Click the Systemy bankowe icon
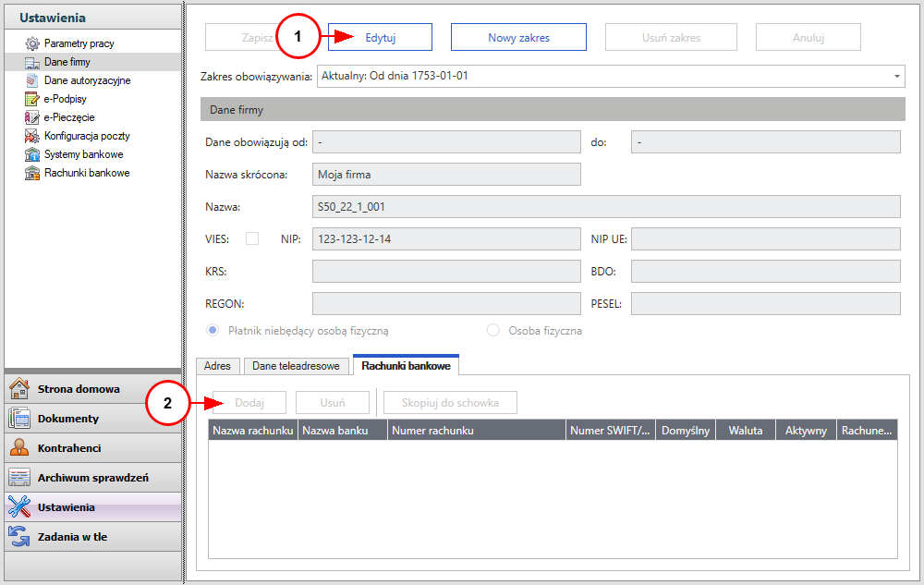This screenshot has height=585, width=924. [32, 154]
